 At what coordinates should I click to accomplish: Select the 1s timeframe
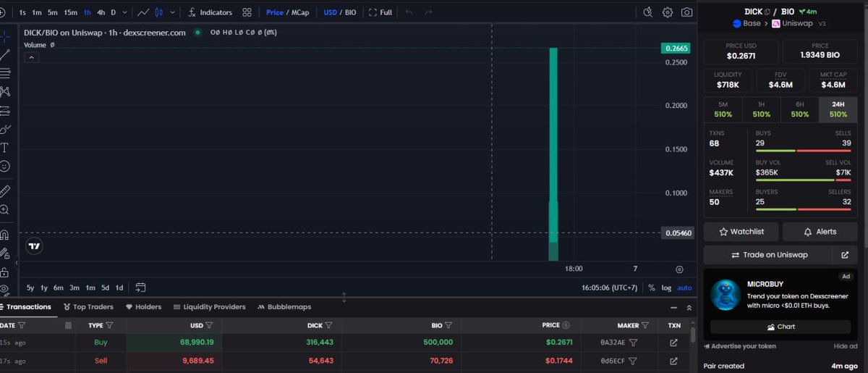pyautogui.click(x=22, y=12)
